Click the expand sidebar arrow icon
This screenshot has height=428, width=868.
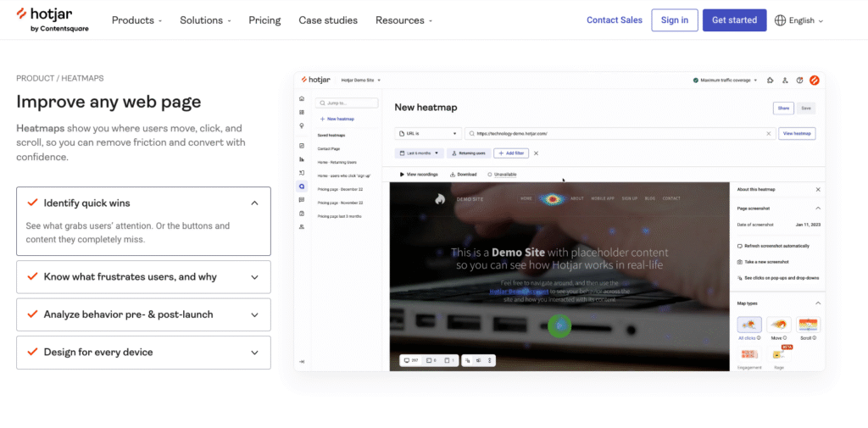tap(302, 362)
